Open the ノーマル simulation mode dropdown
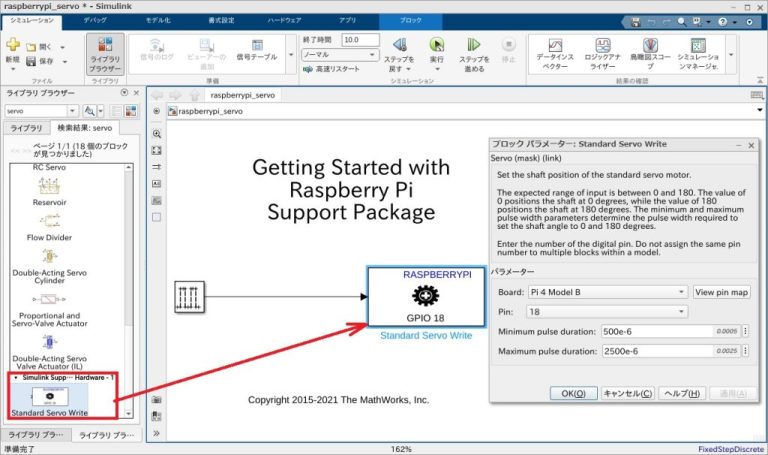The image size is (768, 455). tap(340, 54)
